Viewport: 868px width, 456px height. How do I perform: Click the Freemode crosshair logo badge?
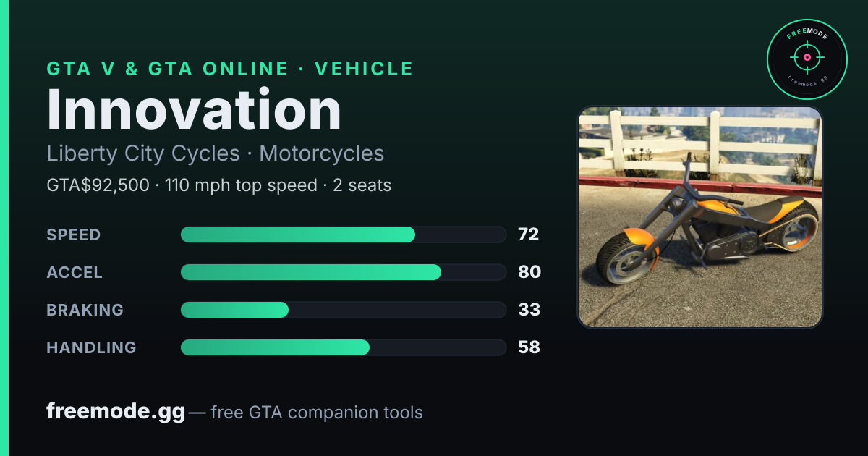click(807, 58)
